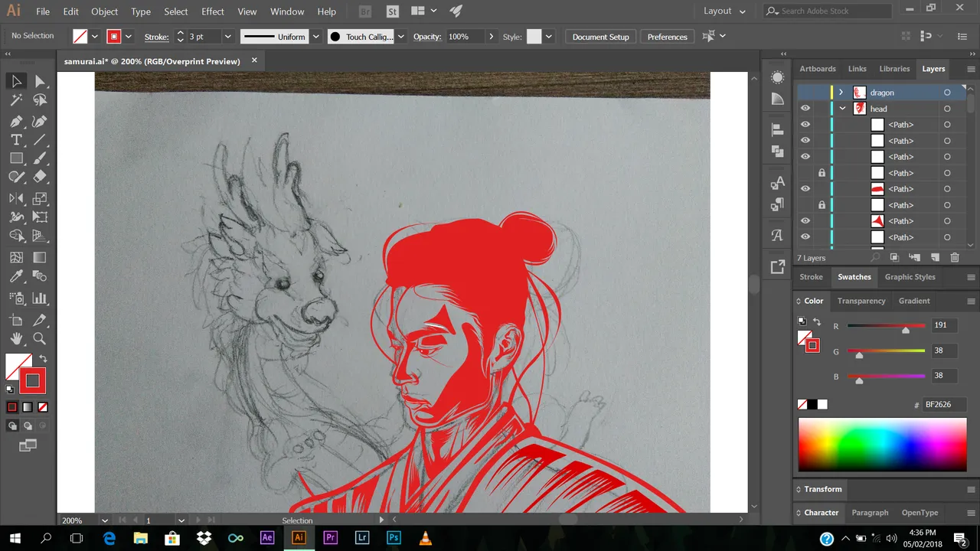Viewport: 980px width, 551px height.
Task: Open the File menu
Action: tap(43, 11)
